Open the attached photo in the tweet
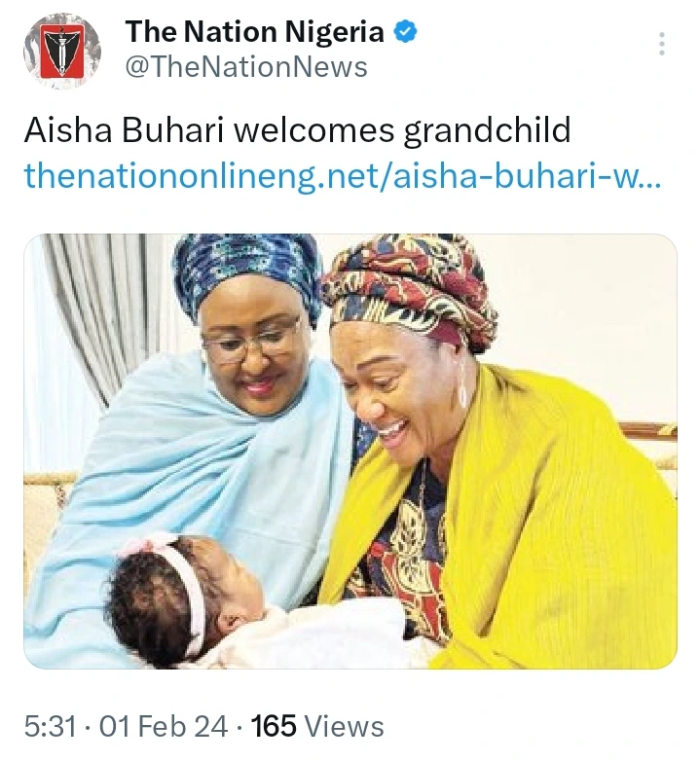 (x=350, y=451)
